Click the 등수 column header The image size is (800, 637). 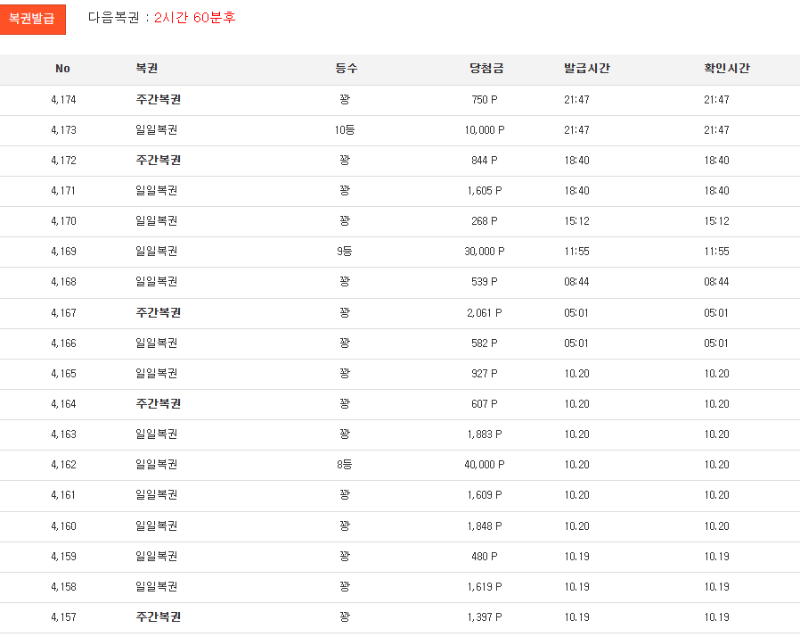point(346,69)
